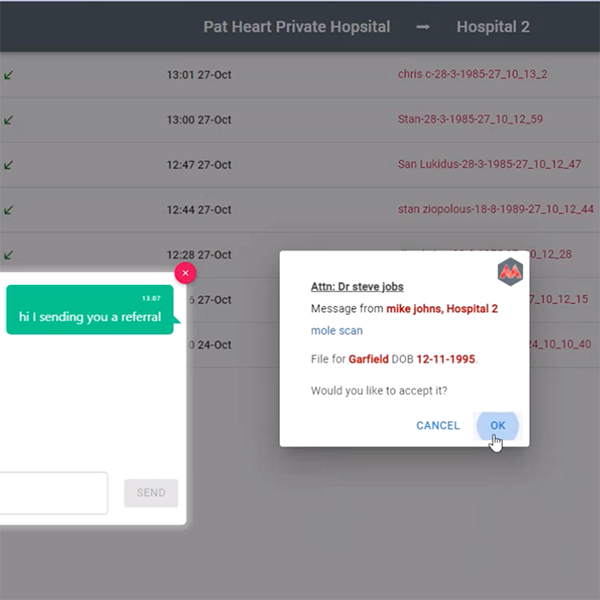Open the chris c-28-3-1985 file link
The image size is (600, 600).
click(472, 74)
